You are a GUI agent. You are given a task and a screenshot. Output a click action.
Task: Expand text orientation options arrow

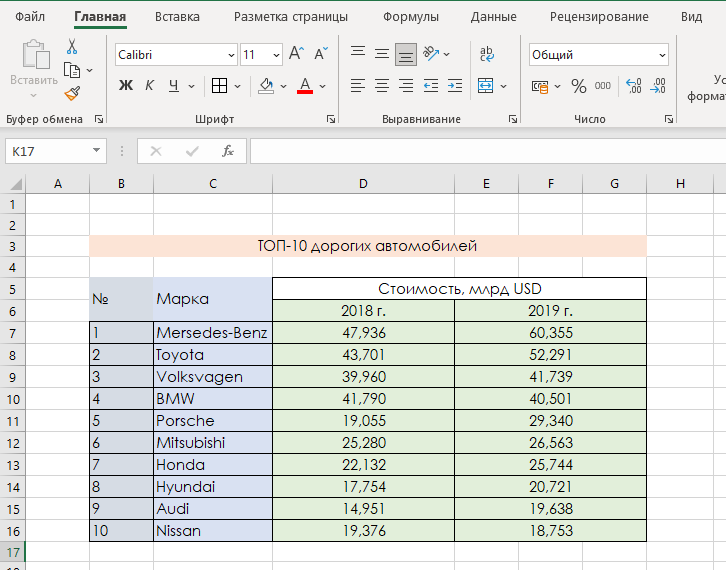(446, 54)
